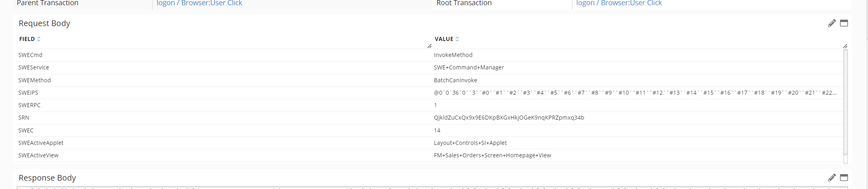Select the SWERPC field row
Image resolution: width=868 pixels, height=189 pixels.
click(29, 105)
